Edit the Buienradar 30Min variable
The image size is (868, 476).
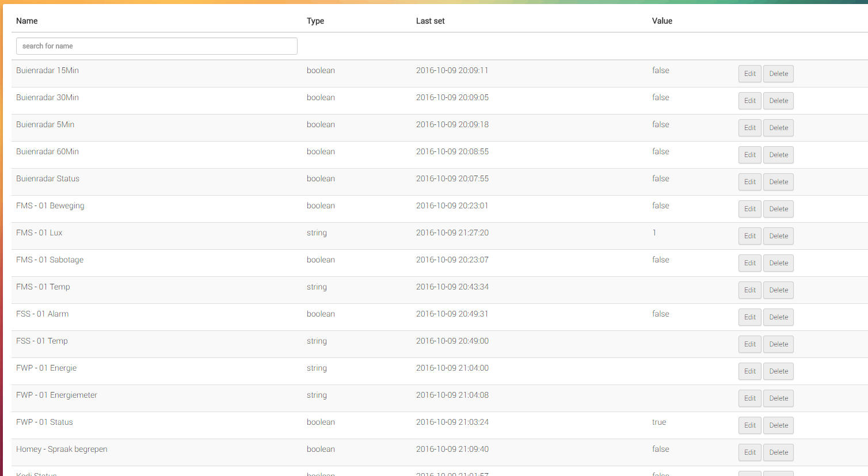pyautogui.click(x=750, y=101)
